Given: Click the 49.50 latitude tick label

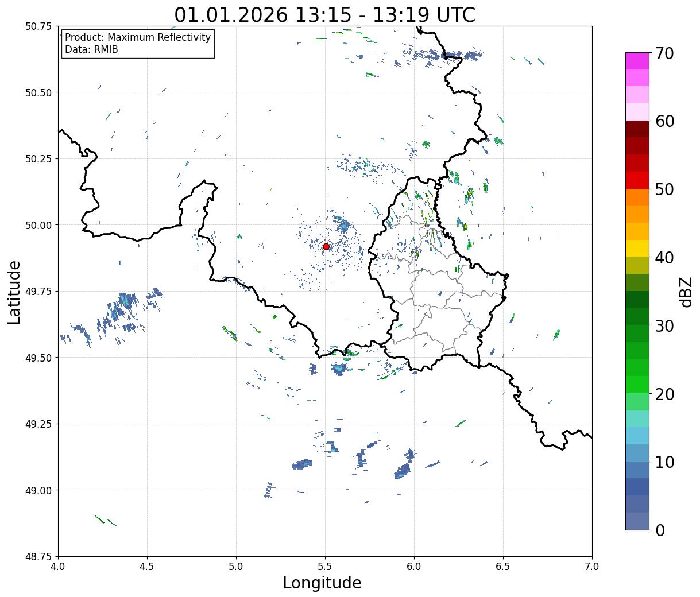Looking at the screenshot, I should tap(38, 358).
